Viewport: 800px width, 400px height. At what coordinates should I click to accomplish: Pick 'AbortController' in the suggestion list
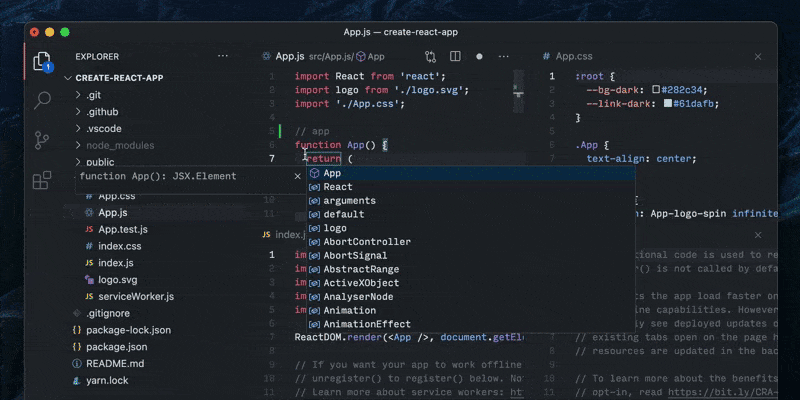[366, 242]
